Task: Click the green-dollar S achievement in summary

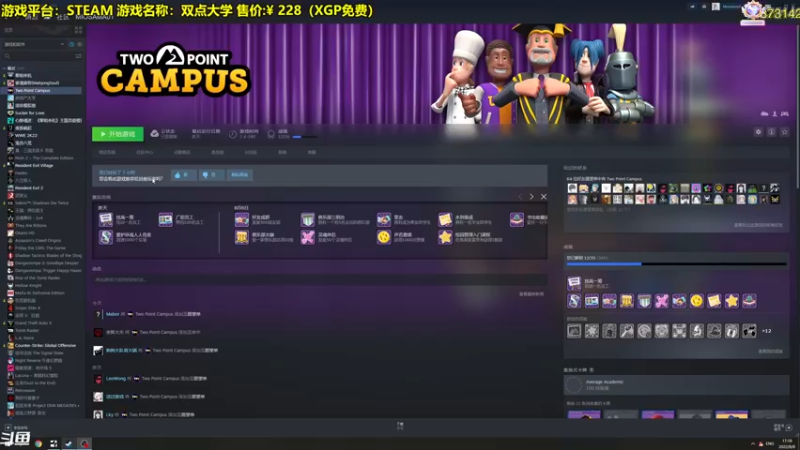Action: [106, 237]
